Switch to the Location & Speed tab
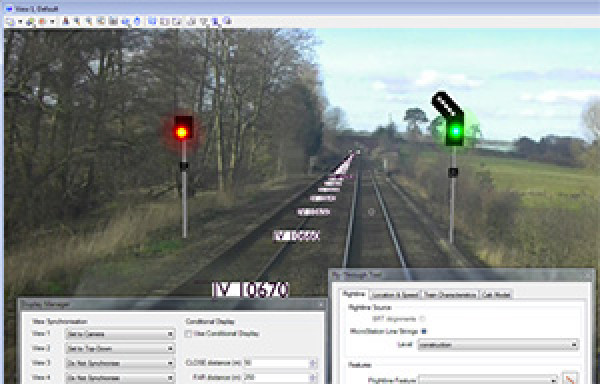The width and height of the screenshot is (600, 384). (x=395, y=295)
